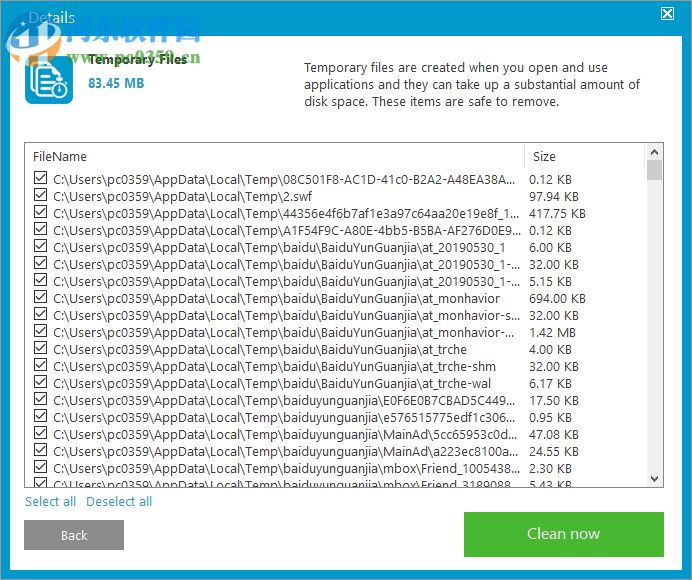Toggle checkbox for A1F54F9C-A80E file
This screenshot has width=692, height=580.
(x=40, y=229)
